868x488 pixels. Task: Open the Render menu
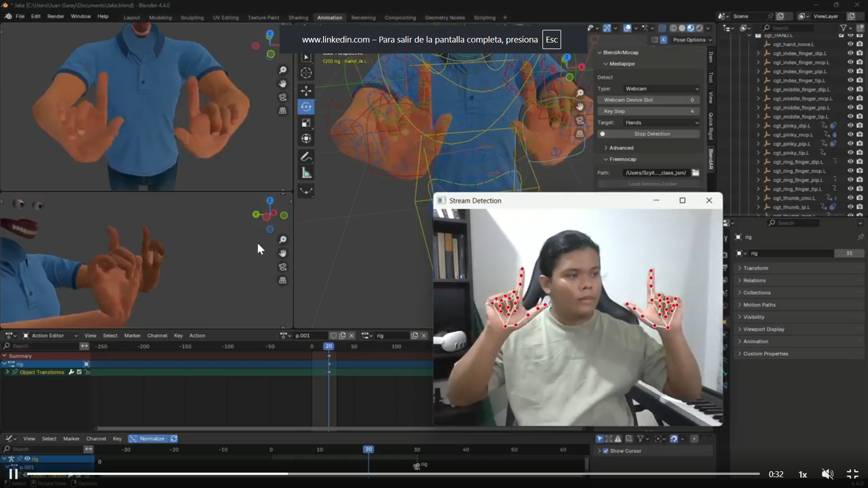56,16
